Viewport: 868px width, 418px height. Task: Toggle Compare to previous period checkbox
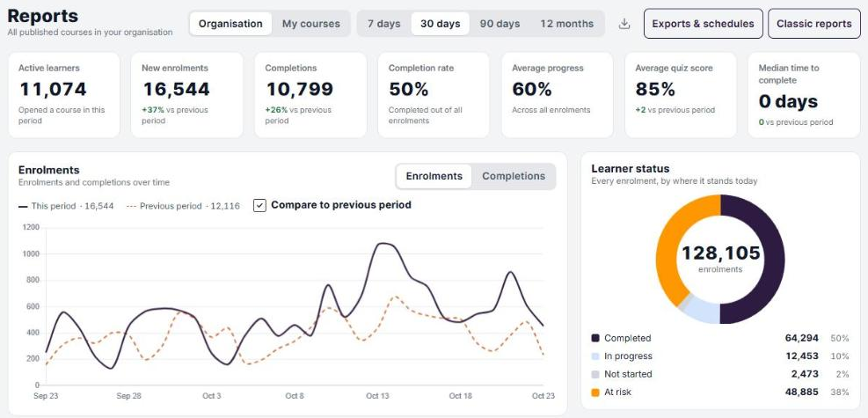259,205
